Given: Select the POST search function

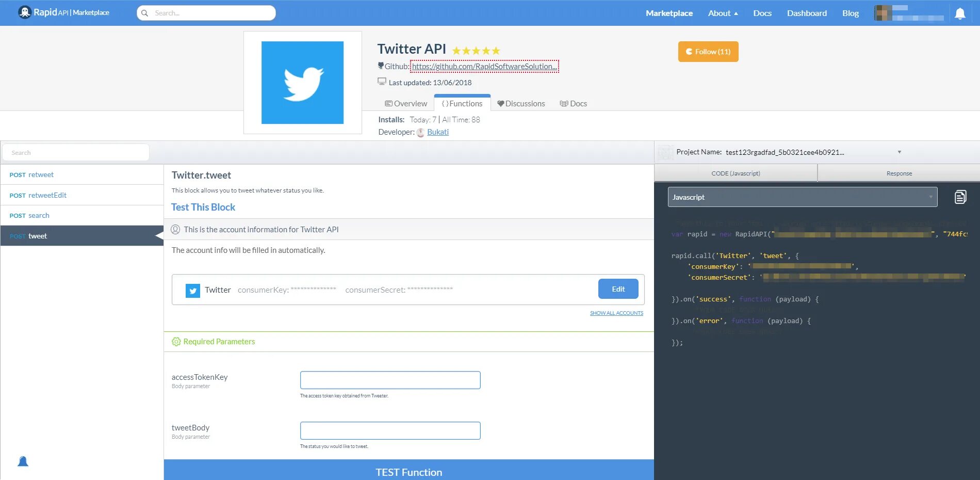Looking at the screenshot, I should 82,216.
